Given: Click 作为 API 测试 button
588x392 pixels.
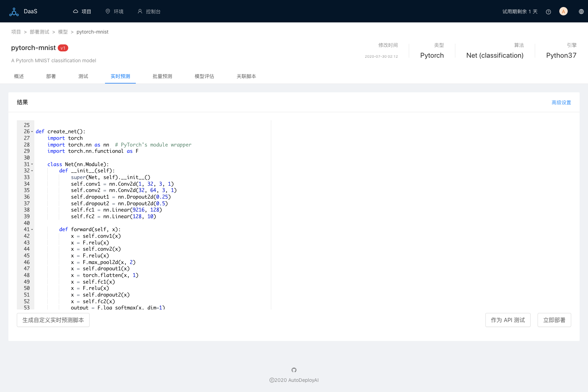Looking at the screenshot, I should click(508, 320).
